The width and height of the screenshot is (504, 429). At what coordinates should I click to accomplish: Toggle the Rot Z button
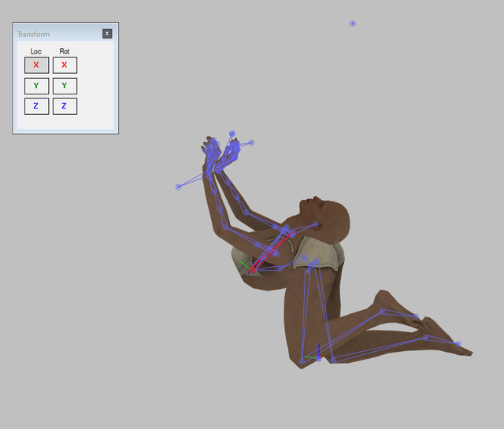[x=65, y=106]
